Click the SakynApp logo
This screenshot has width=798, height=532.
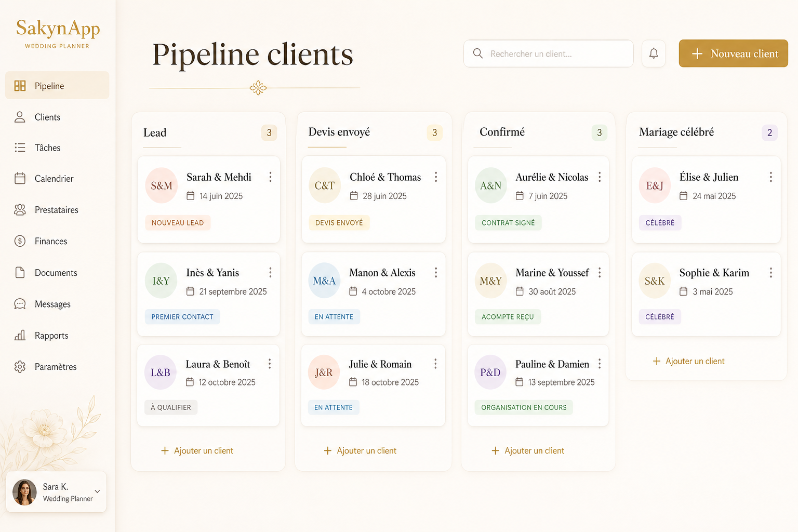coord(58,33)
